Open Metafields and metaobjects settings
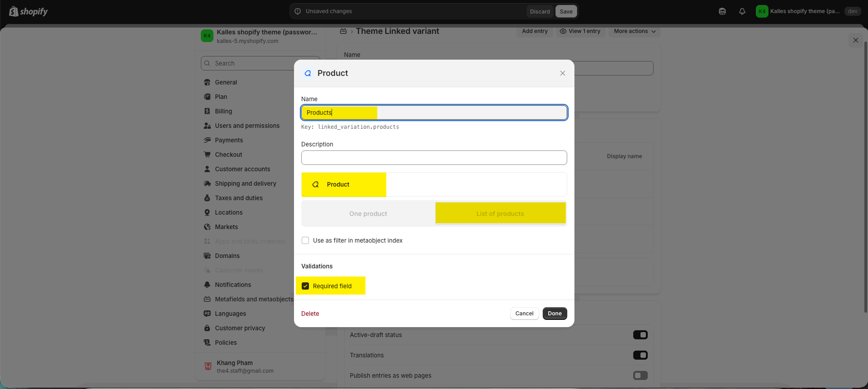The height and width of the screenshot is (389, 868). pos(254,299)
